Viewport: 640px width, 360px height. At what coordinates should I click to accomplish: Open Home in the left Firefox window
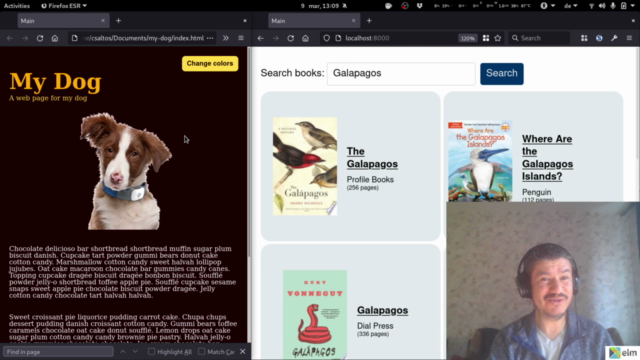[x=55, y=38]
